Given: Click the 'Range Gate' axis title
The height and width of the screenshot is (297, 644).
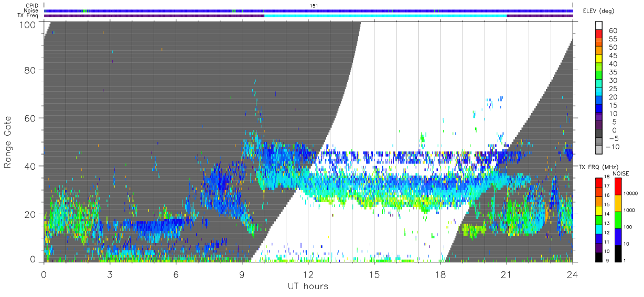Looking at the screenshot, I should [x=8, y=142].
